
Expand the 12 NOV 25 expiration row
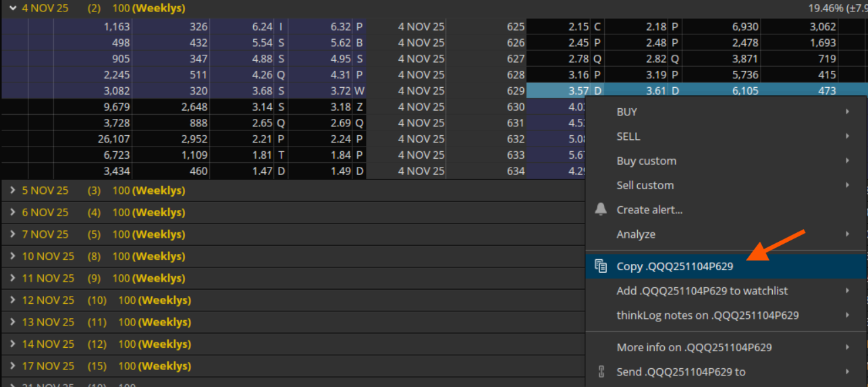[x=12, y=300]
